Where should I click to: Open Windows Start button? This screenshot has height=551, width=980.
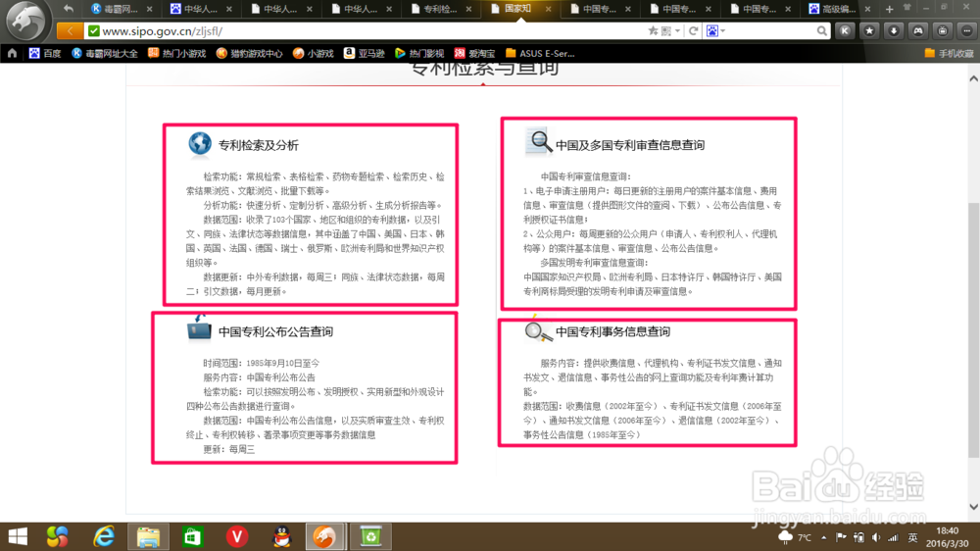(18, 536)
